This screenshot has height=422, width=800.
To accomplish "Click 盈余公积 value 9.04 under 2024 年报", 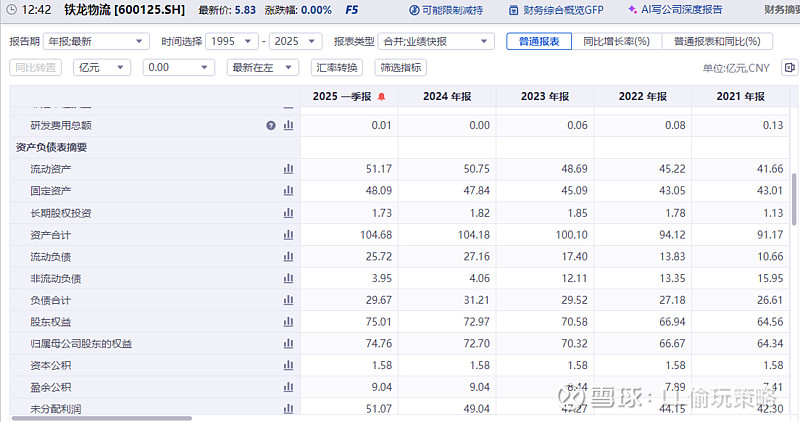I will [479, 387].
